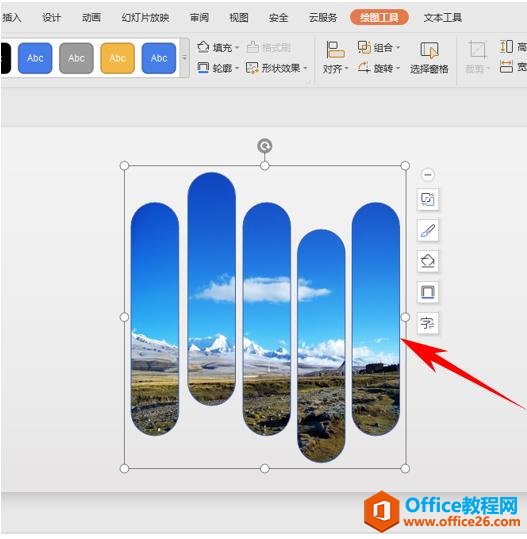Open the 云服务 tab
Viewport: 527px width, 539px height.
point(323,17)
